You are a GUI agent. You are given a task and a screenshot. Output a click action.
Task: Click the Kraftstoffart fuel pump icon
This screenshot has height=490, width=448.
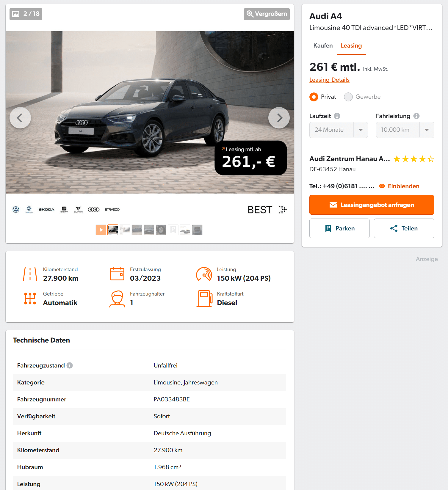[204, 299]
